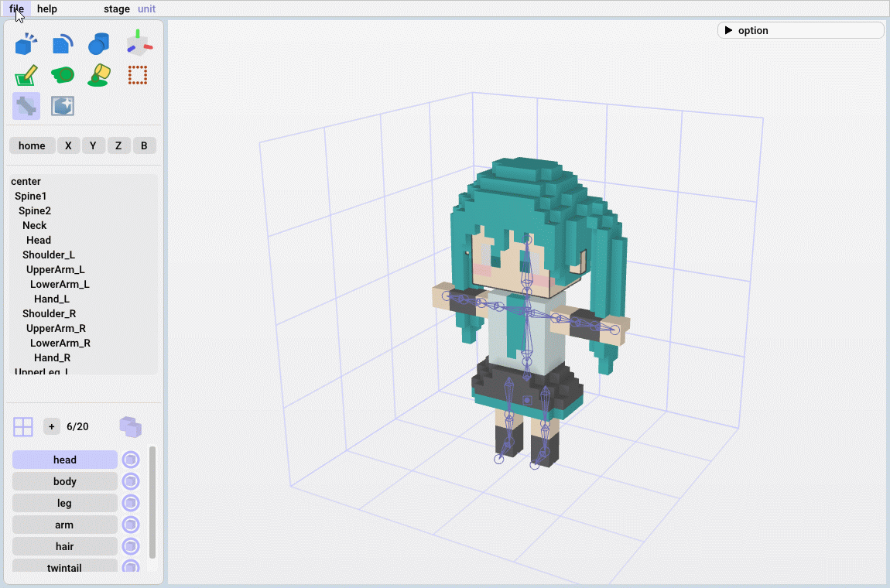
Task: Select the Spine2 bone
Action: point(35,211)
